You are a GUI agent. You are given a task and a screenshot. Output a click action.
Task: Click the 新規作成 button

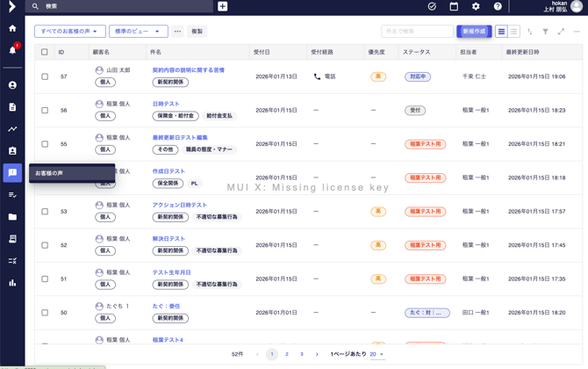click(x=474, y=32)
